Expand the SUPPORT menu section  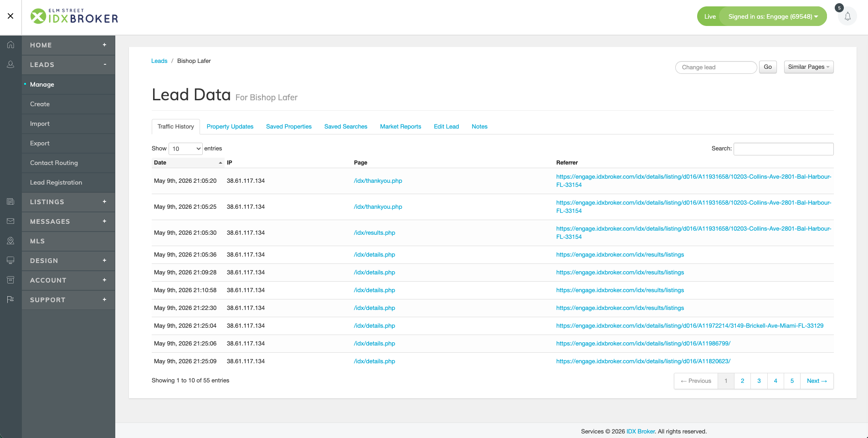(x=68, y=300)
